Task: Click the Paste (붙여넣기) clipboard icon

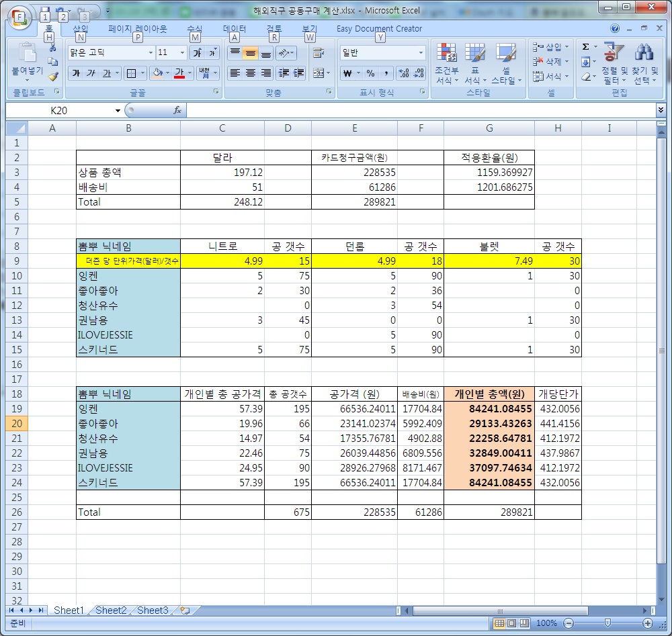Action: tap(27, 54)
